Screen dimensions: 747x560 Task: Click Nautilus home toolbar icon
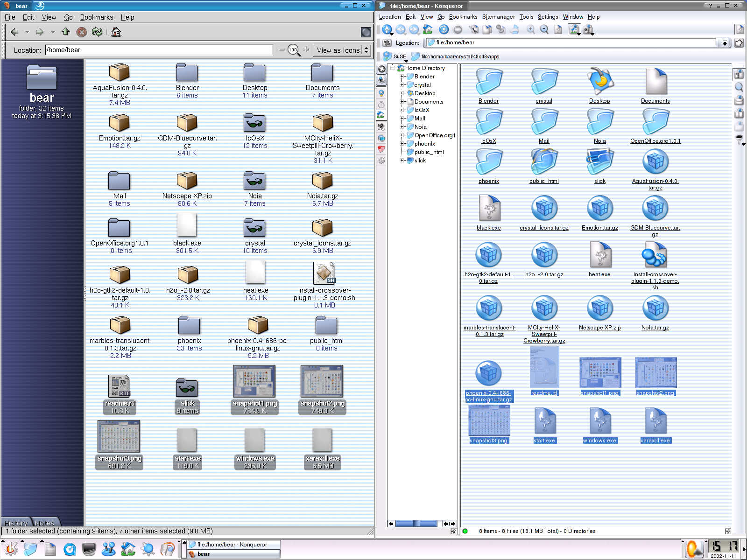click(x=116, y=32)
